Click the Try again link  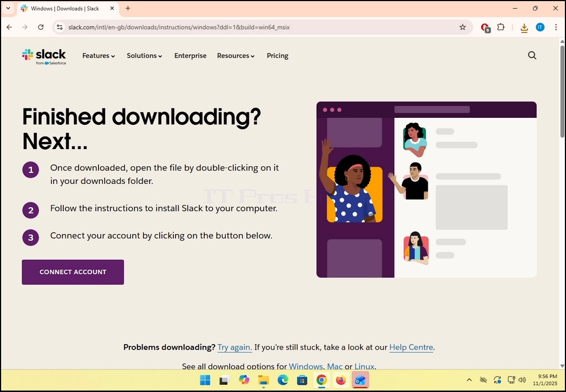[235, 347]
